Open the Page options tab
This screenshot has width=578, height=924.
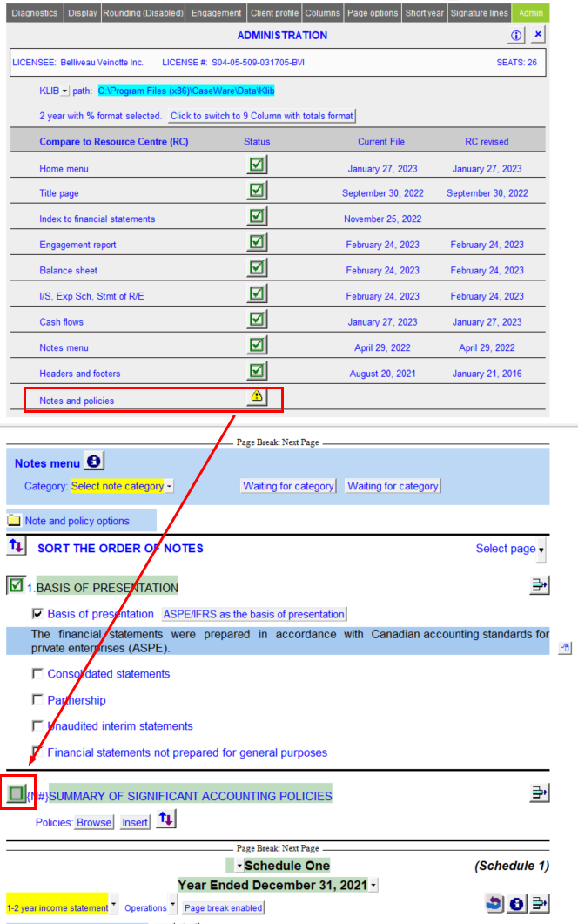tap(373, 13)
